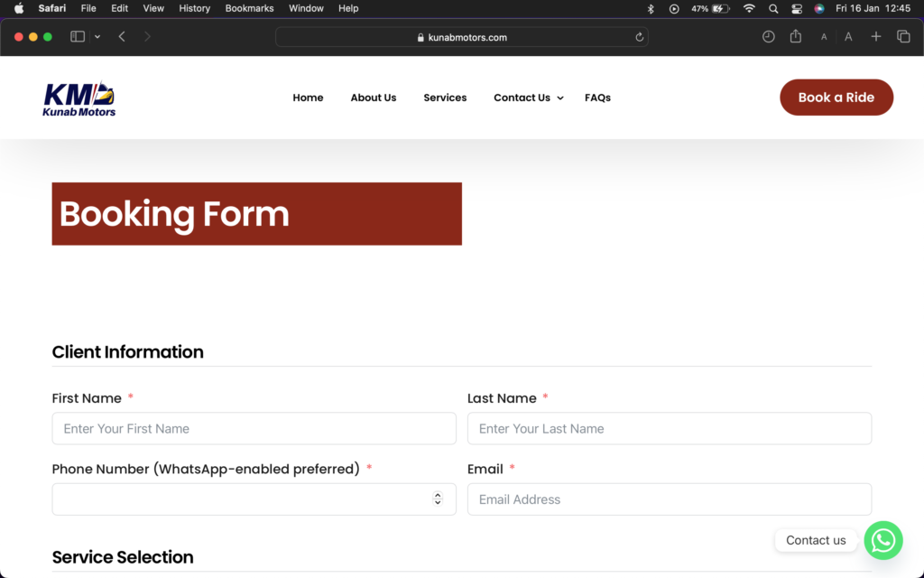Open Safari's Share icon
This screenshot has height=578, width=924.
(795, 37)
